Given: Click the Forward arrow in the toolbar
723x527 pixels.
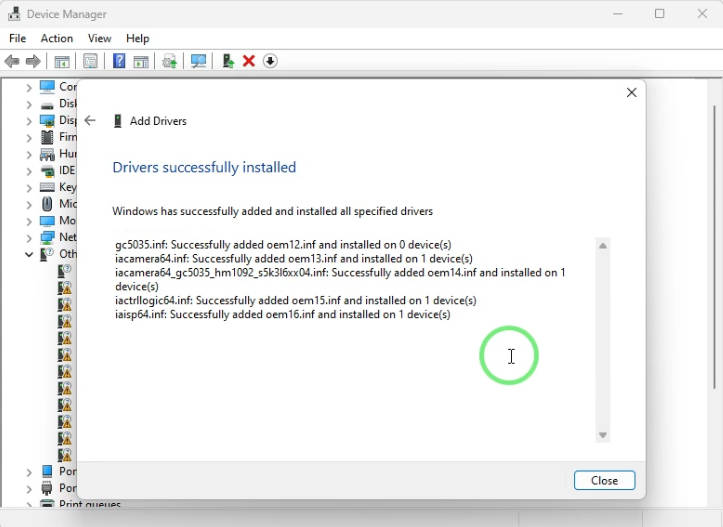Looking at the screenshot, I should (33, 61).
